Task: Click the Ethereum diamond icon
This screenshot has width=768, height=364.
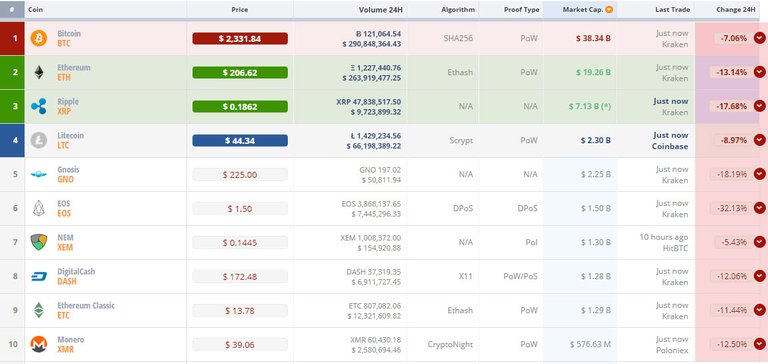Action: coord(39,73)
